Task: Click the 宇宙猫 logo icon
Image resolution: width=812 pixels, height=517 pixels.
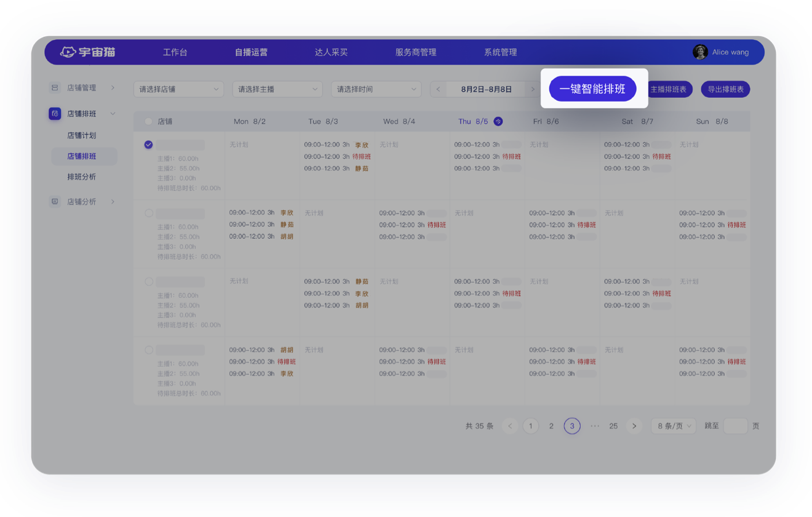Action: (67, 52)
